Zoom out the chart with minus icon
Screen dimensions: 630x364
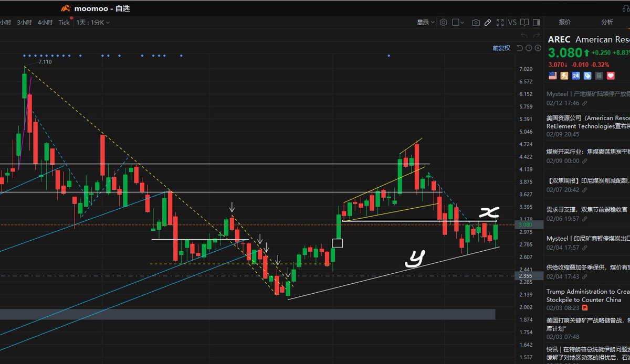(529, 48)
